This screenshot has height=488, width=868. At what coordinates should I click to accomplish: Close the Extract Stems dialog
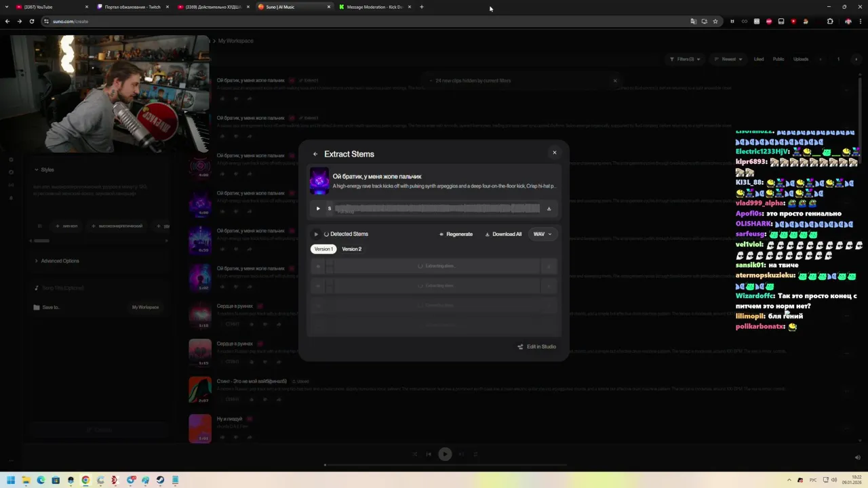click(554, 152)
